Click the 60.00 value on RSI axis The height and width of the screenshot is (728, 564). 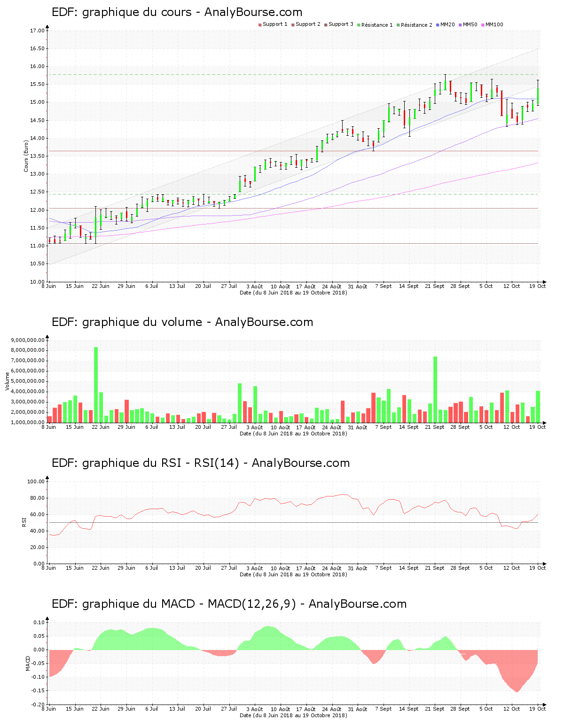(37, 515)
